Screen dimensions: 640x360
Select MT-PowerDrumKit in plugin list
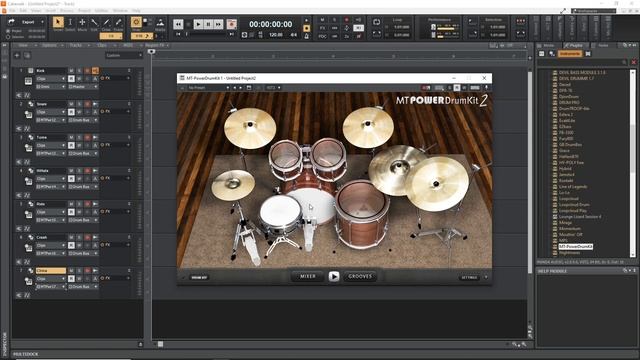(x=576, y=247)
